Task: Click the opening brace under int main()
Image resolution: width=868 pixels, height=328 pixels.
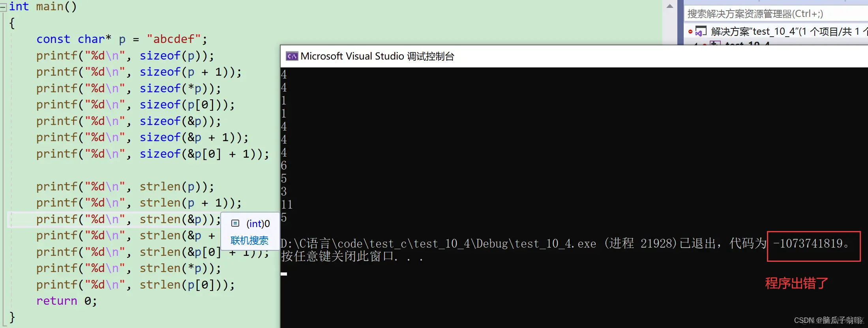Action: [12, 23]
